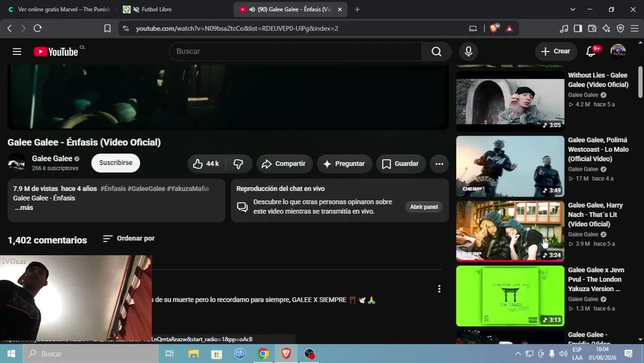
Task: Open the #GaleeGalee hashtag
Action: coord(146,189)
